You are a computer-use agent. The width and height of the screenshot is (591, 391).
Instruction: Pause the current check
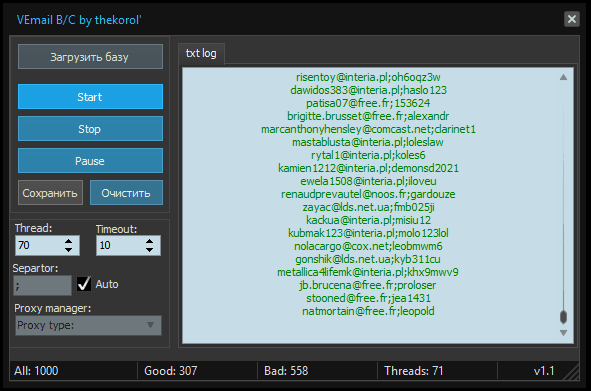point(90,161)
